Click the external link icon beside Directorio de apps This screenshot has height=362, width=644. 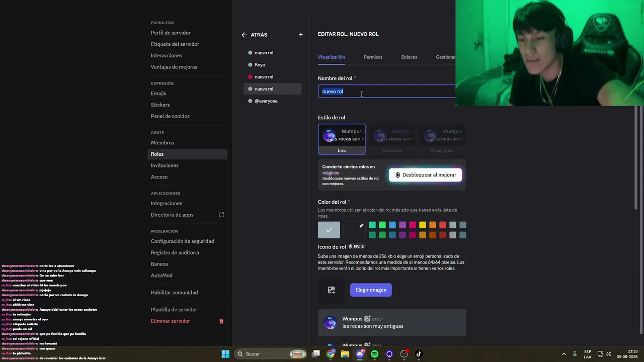click(x=221, y=215)
